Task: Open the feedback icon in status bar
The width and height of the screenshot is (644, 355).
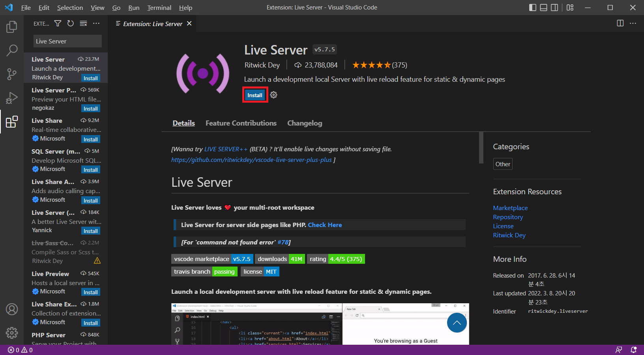Action: click(x=619, y=350)
